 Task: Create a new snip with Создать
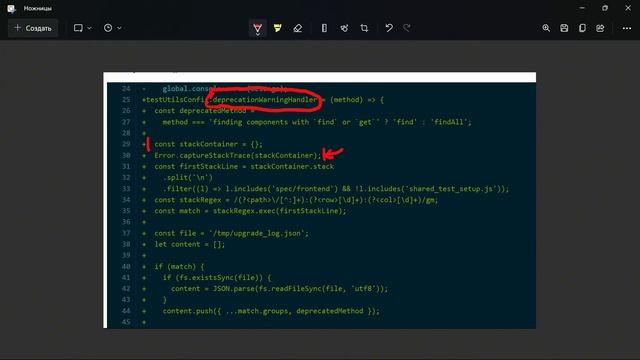click(x=33, y=28)
